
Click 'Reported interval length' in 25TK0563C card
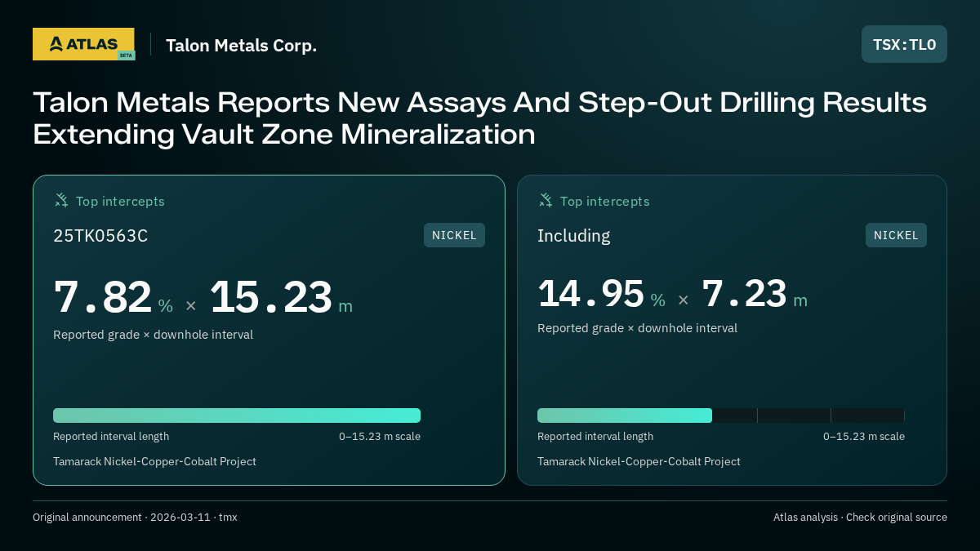pyautogui.click(x=111, y=436)
